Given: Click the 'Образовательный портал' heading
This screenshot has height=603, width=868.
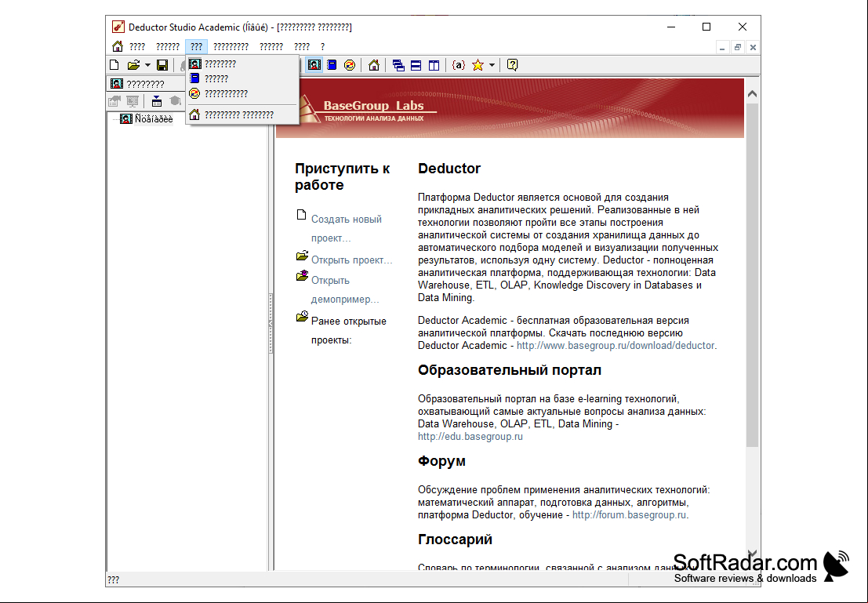Looking at the screenshot, I should click(510, 370).
